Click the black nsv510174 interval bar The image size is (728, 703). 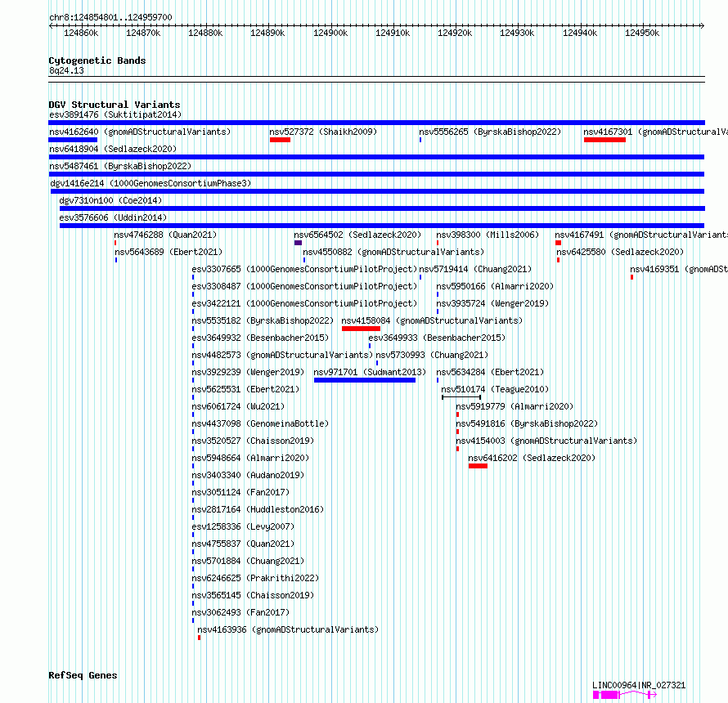click(461, 397)
